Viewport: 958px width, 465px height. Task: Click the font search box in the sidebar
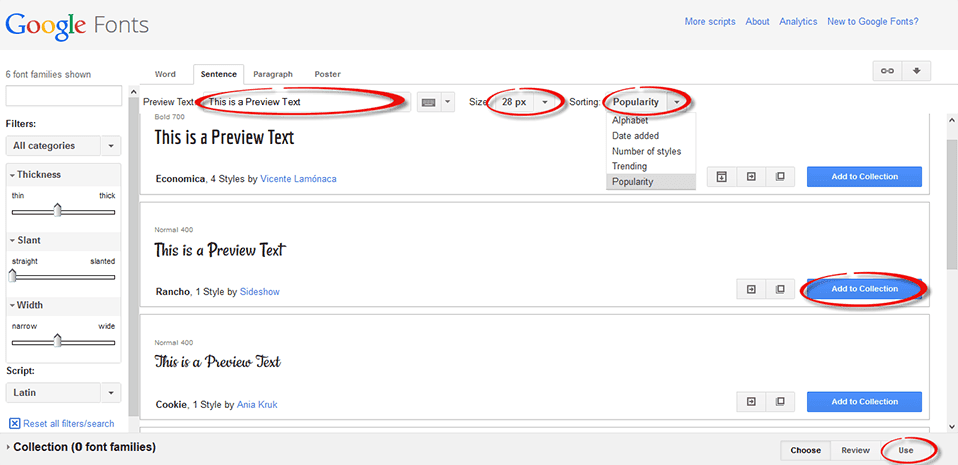[64, 96]
